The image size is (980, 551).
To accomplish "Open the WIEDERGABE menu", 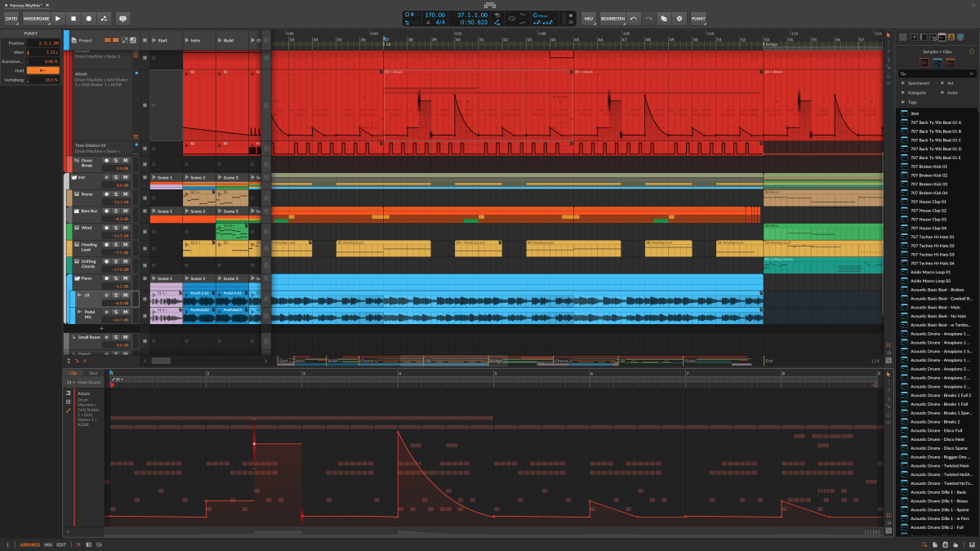I will pyautogui.click(x=35, y=18).
